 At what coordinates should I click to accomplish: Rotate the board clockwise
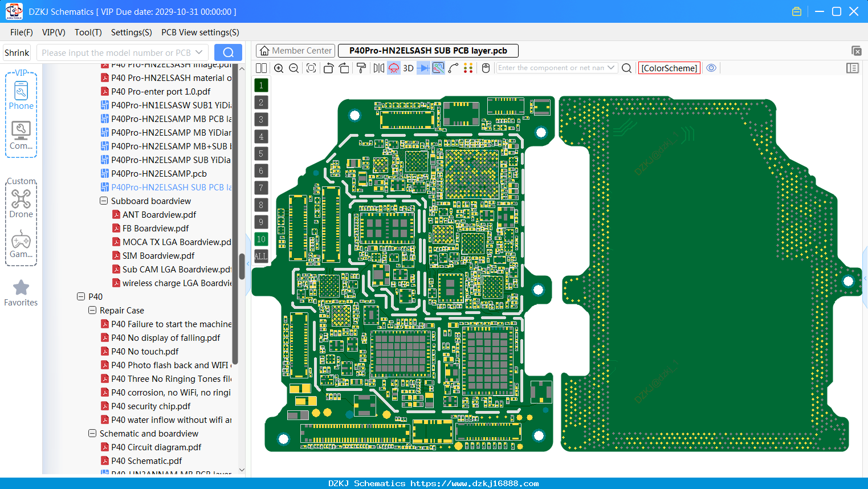click(344, 68)
